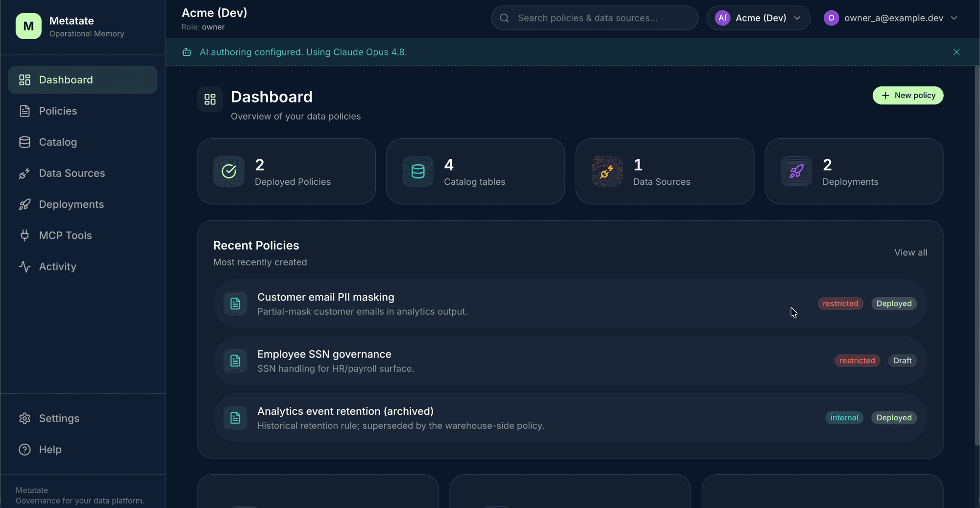Click the Deployments rocket icon in sidebar
Viewport: 980px width, 508px height.
[24, 204]
